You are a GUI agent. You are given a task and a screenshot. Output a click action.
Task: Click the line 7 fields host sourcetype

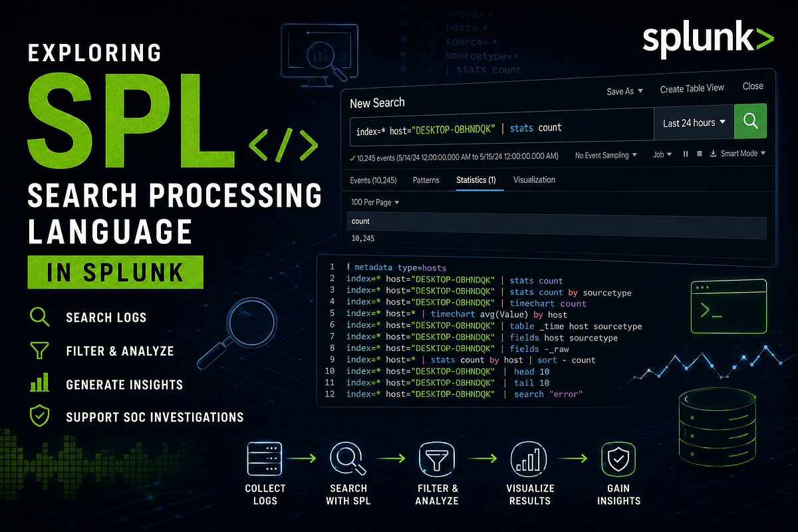pyautogui.click(x=481, y=338)
